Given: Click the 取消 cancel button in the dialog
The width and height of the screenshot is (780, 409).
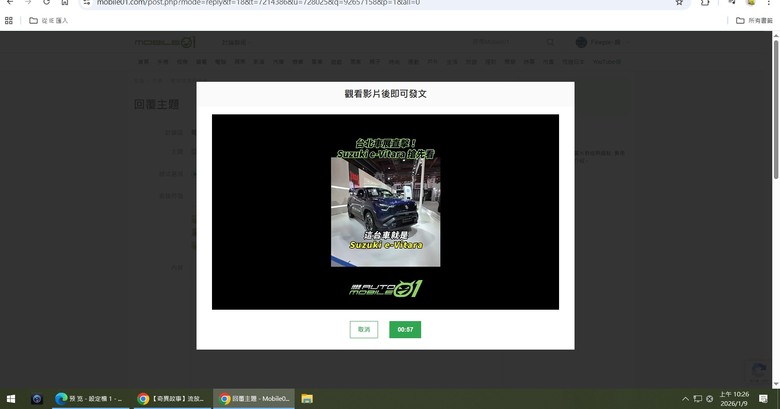Looking at the screenshot, I should (x=364, y=329).
